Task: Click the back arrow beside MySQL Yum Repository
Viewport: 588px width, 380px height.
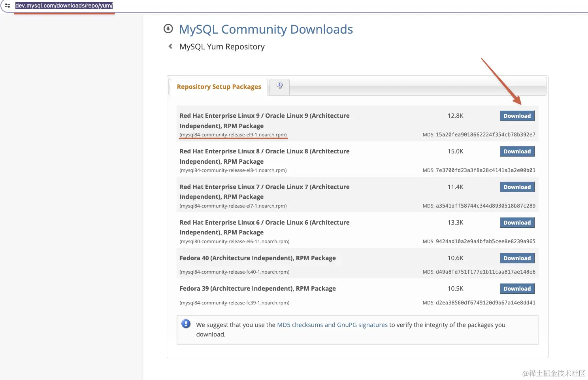Action: pyautogui.click(x=170, y=46)
